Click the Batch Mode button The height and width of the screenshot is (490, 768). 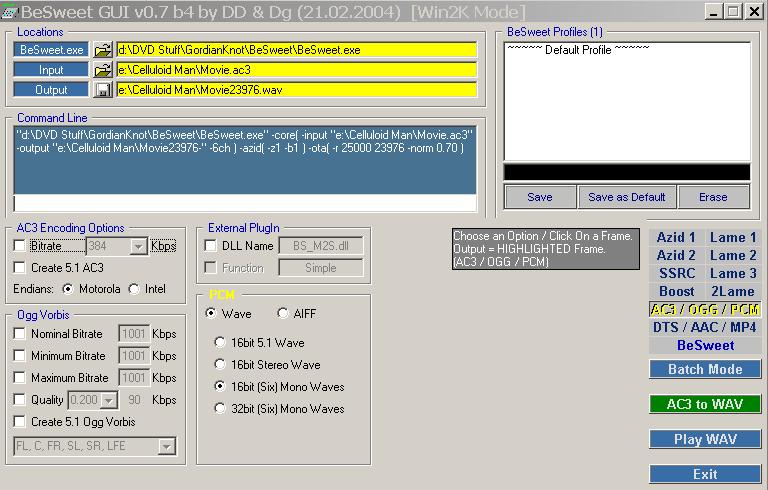coord(705,369)
